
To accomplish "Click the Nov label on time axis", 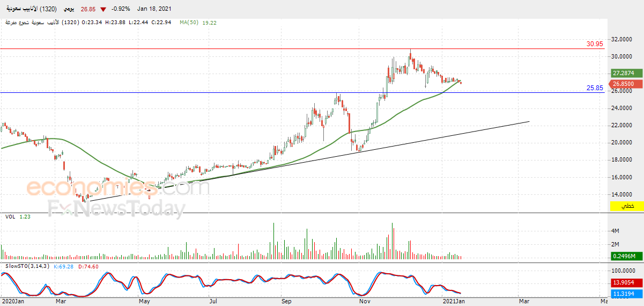I will click(x=365, y=302).
